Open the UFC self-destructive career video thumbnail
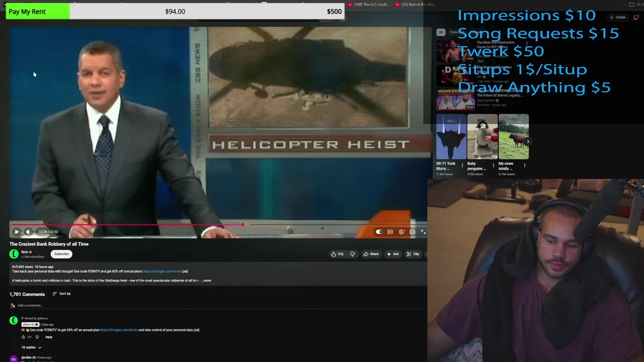Viewport: 644px width, 362px height. click(455, 50)
